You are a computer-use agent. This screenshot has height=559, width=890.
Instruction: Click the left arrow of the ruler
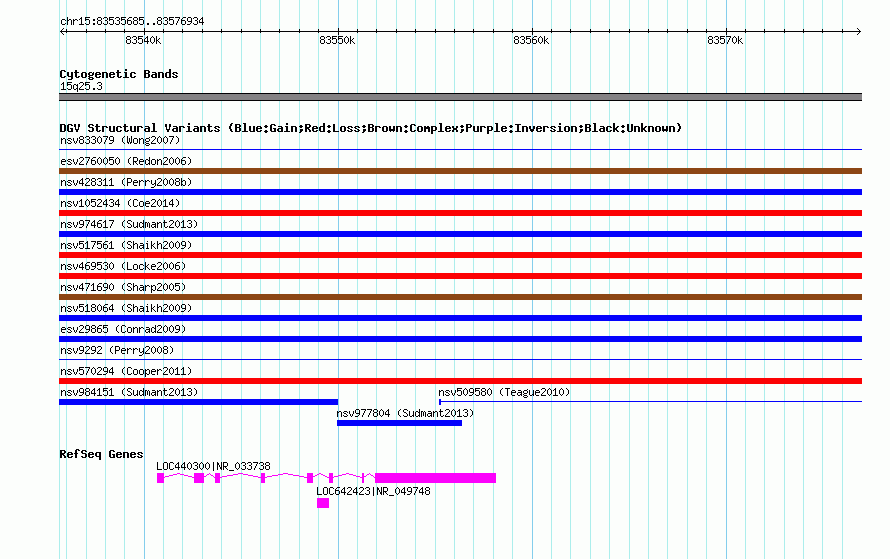click(x=62, y=31)
